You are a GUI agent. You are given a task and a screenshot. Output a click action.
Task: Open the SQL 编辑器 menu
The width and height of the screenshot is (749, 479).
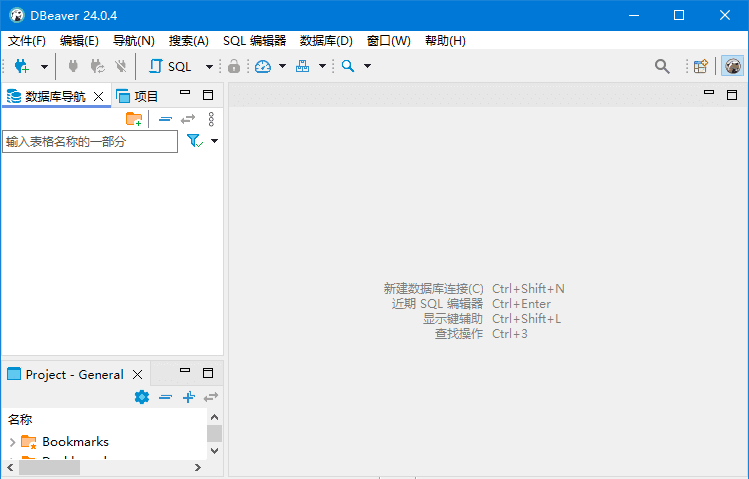click(x=255, y=41)
